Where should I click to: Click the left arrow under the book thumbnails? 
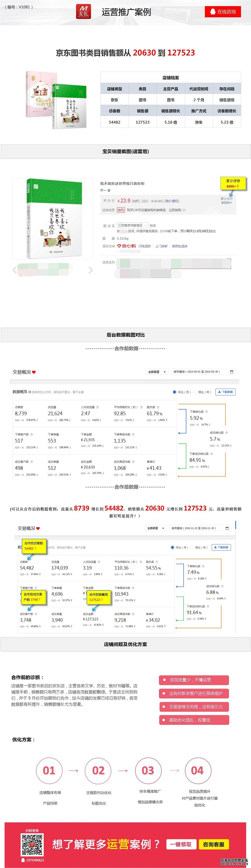[x=15, y=270]
